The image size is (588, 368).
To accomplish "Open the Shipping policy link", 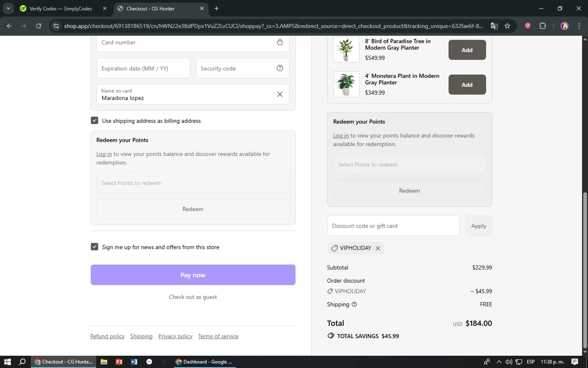I will tap(141, 336).
